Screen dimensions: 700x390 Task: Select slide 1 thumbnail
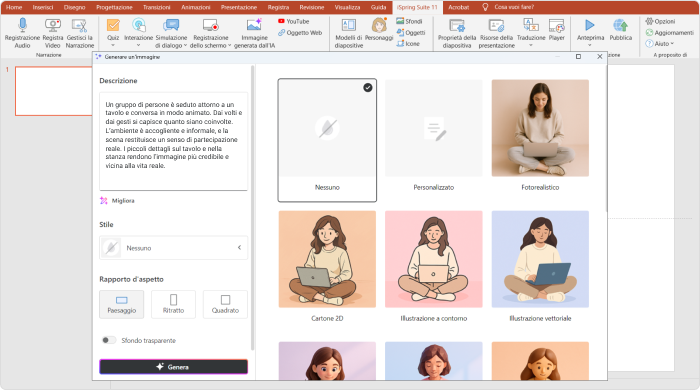pyautogui.click(x=54, y=91)
